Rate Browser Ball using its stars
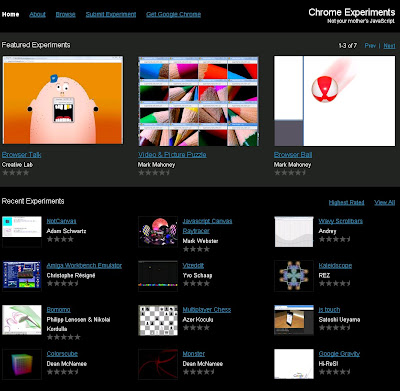The image size is (400, 391). tap(290, 173)
